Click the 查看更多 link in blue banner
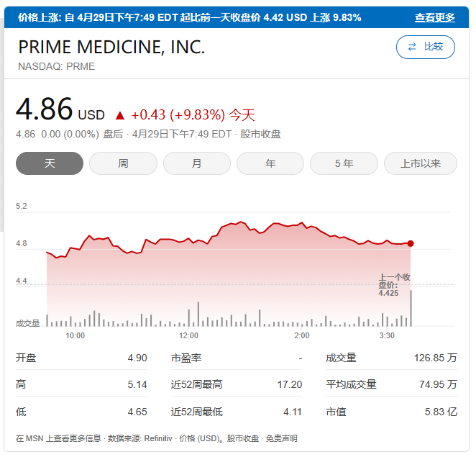 [434, 17]
